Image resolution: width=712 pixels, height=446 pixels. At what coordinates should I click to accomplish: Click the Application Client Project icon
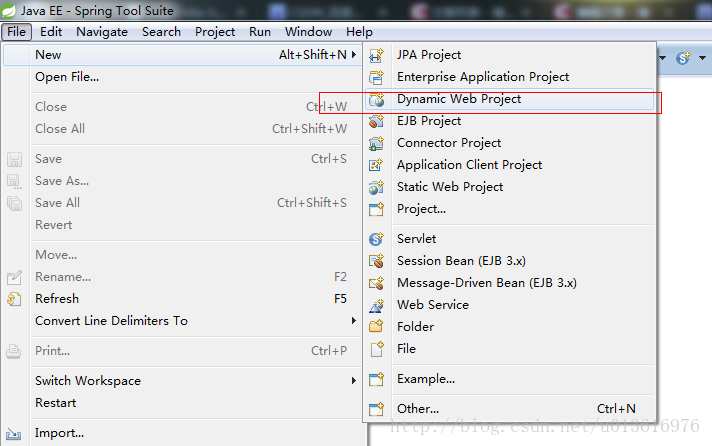[376, 165]
